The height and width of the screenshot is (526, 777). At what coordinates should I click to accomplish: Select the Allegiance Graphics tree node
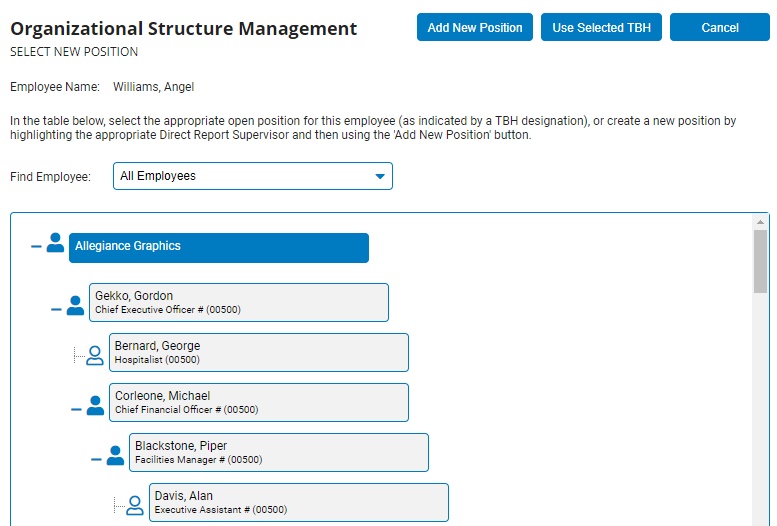219,248
